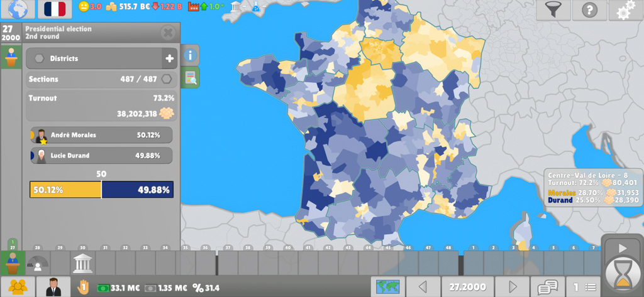Viewport: 644px width, 297px height.
Task: Check the happiness smiley indicator
Action: pyautogui.click(x=84, y=6)
